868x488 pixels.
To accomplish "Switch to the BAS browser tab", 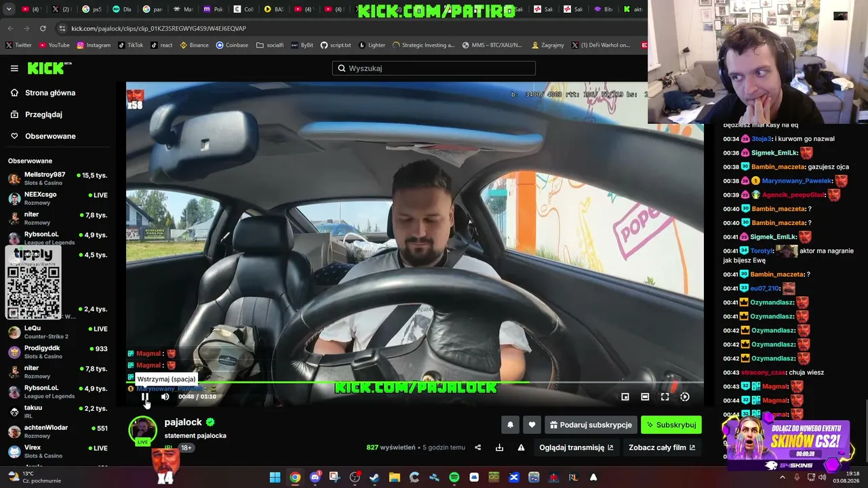I will tap(274, 9).
